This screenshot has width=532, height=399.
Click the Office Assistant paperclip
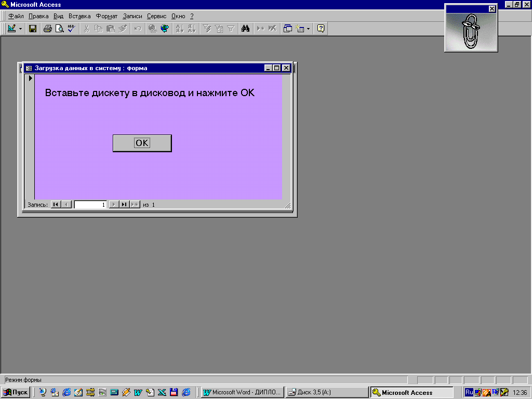pyautogui.click(x=471, y=32)
